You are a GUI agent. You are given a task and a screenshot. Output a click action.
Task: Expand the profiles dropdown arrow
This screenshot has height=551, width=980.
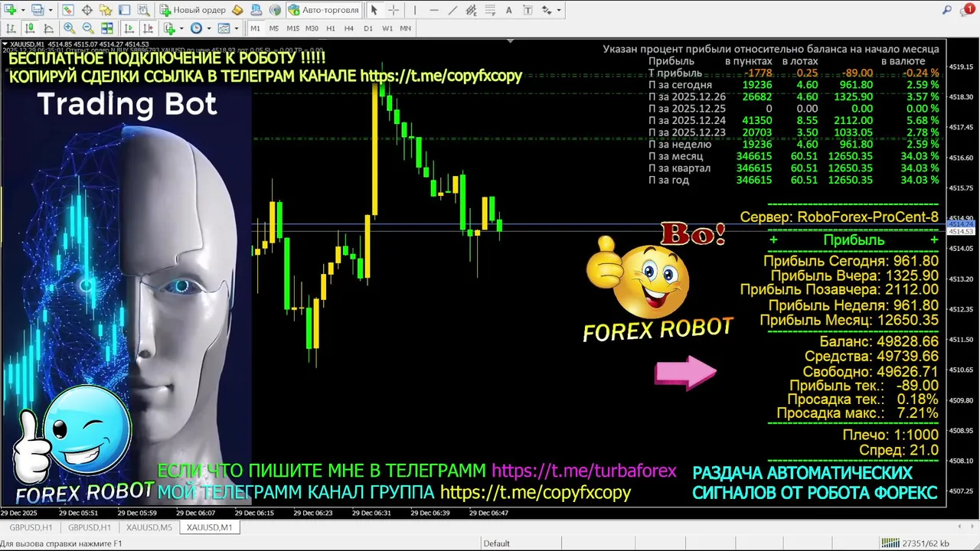[51, 10]
